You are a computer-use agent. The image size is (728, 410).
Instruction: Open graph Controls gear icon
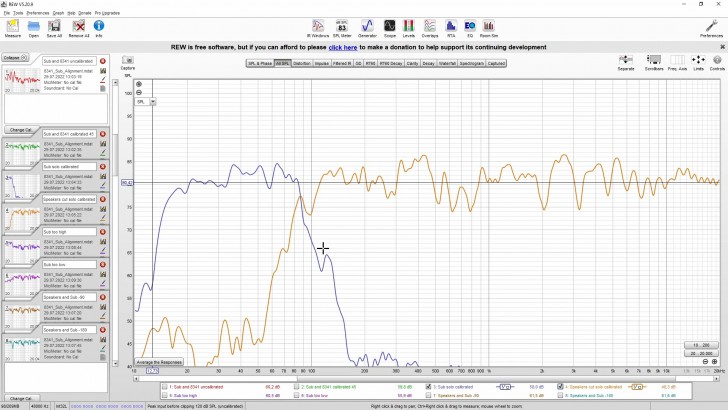[717, 63]
